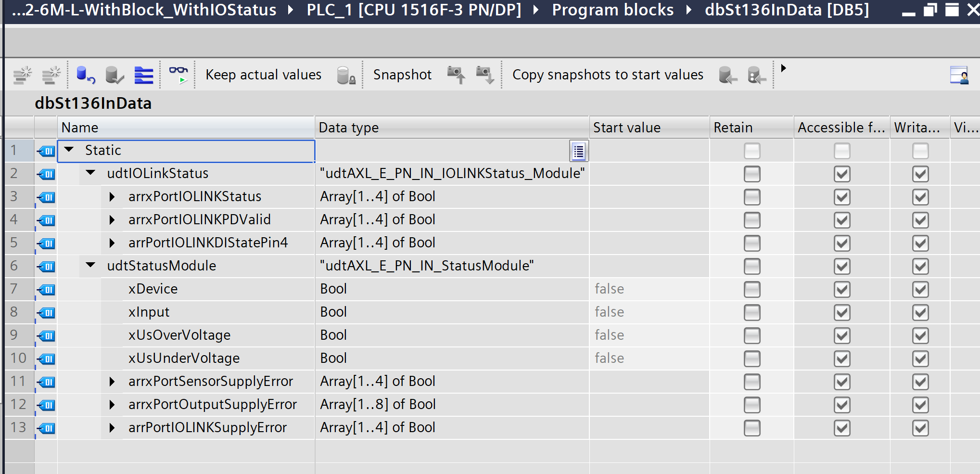980x474 pixels.
Task: Toggle Monitor all with the glasses icon
Action: click(x=178, y=75)
